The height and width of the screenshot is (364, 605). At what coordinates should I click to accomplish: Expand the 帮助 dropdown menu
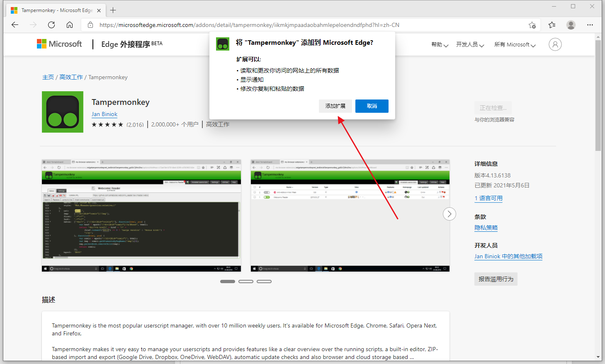coord(440,45)
